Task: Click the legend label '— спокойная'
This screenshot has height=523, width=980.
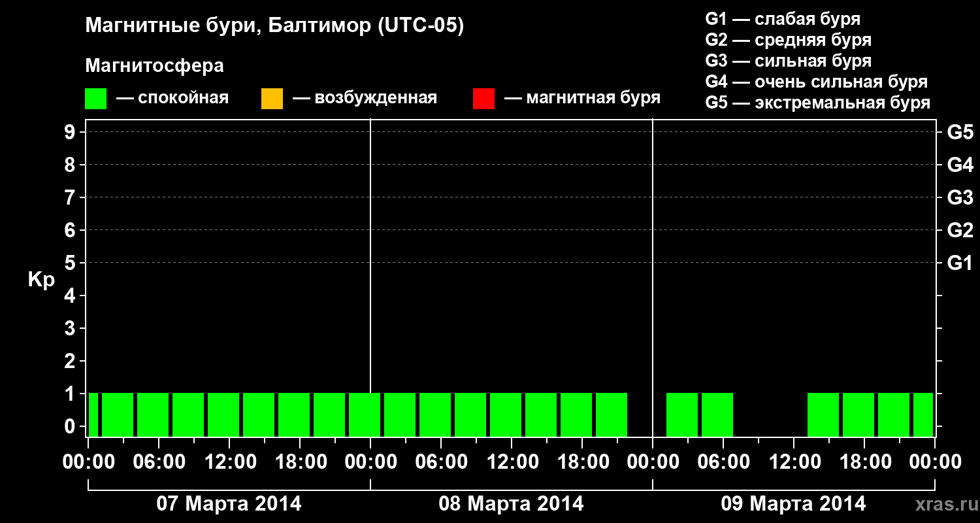Action: click(172, 98)
